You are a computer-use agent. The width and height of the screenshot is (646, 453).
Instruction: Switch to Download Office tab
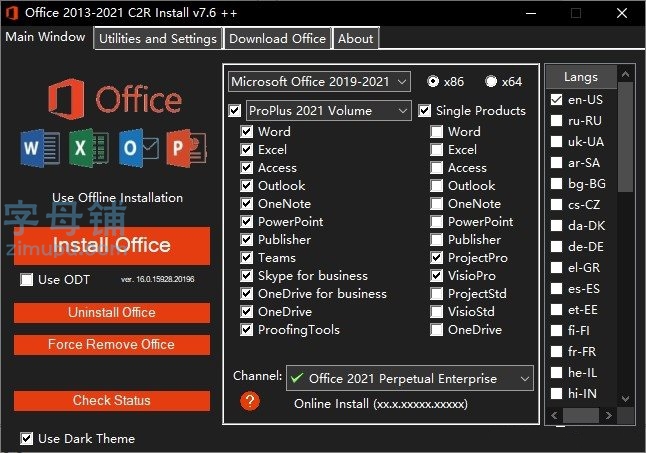(277, 39)
